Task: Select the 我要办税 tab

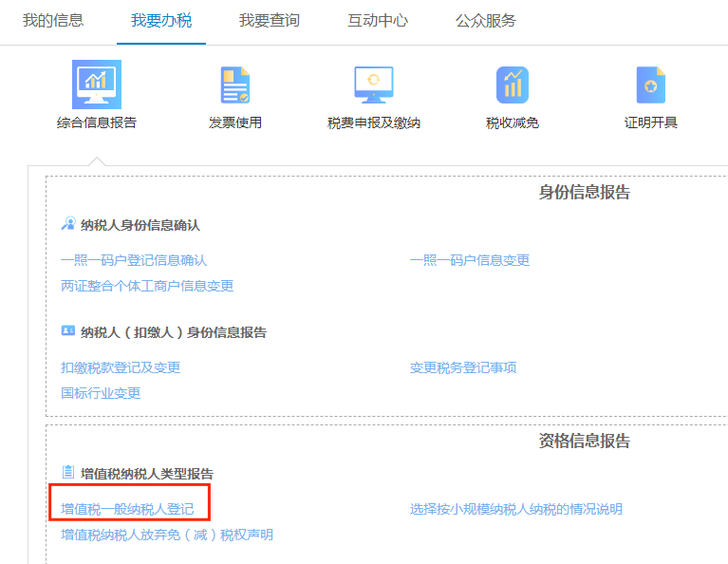Action: [x=161, y=21]
